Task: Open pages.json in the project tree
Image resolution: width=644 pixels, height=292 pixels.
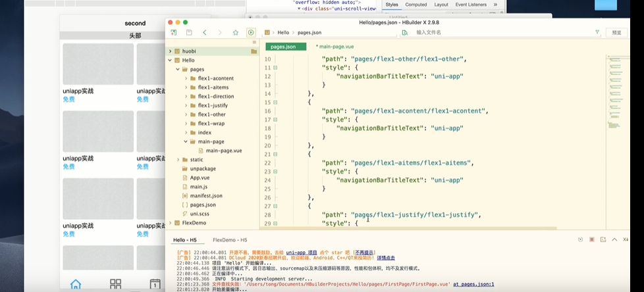Action: [x=203, y=205]
